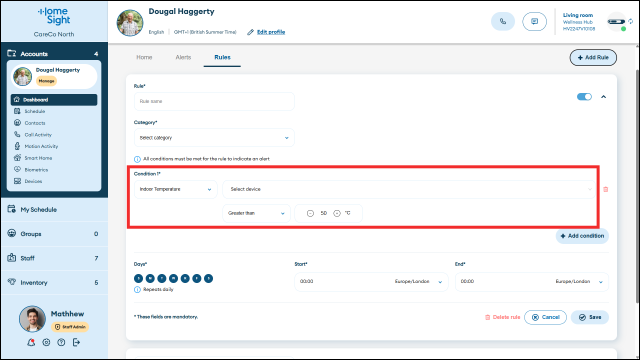
Task: Click Delete rule
Action: [x=502, y=317]
